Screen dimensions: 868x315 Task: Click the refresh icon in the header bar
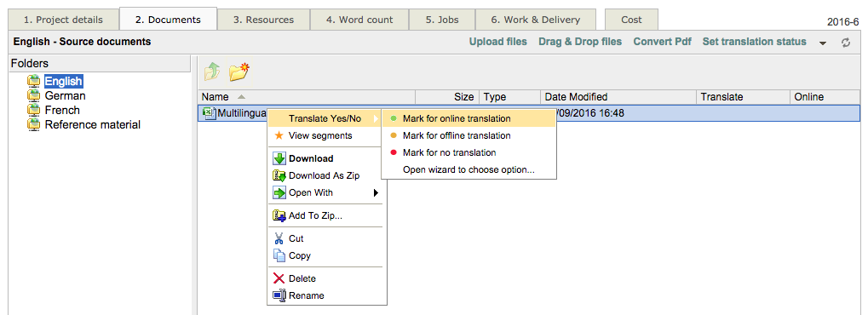[845, 43]
